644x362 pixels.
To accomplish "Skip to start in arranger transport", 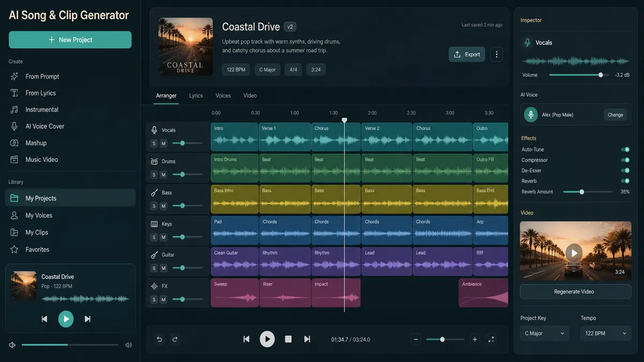I will [x=246, y=339].
